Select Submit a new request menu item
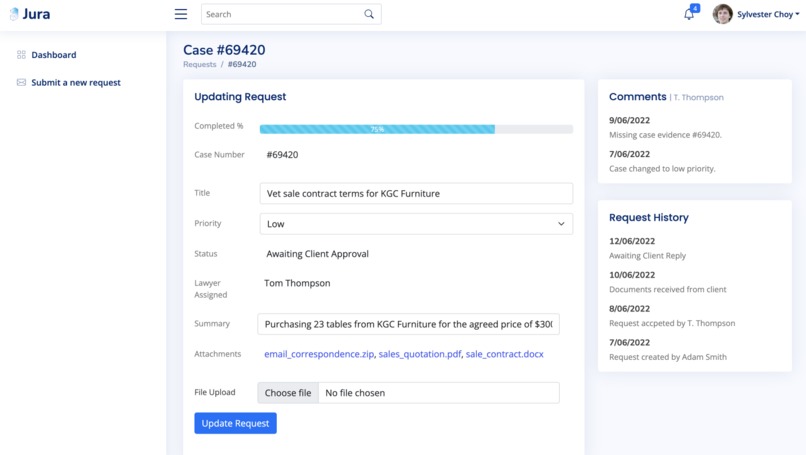 point(76,82)
